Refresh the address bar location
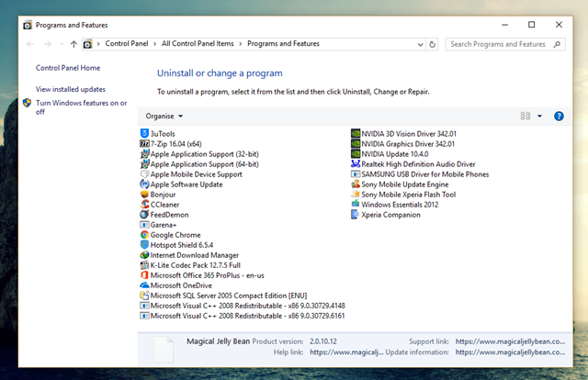The width and height of the screenshot is (588, 380). (433, 44)
